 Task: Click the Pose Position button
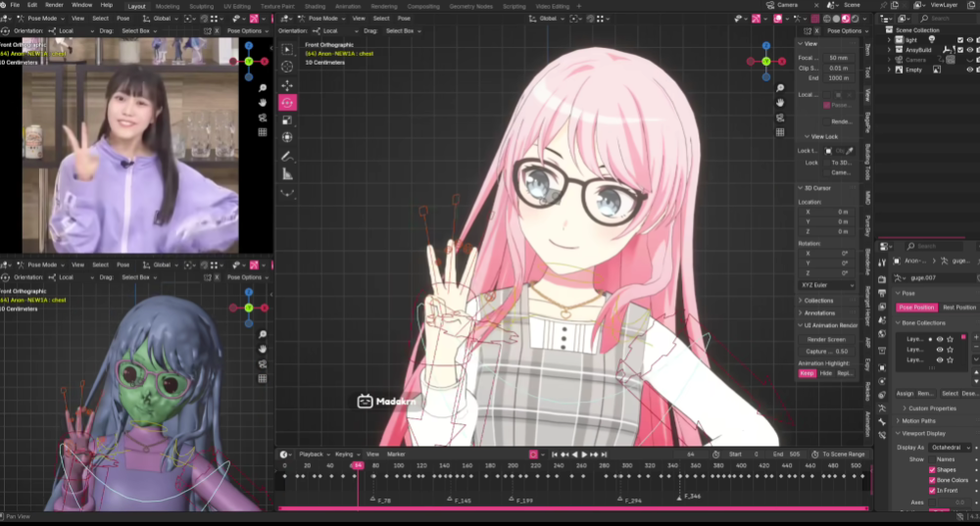916,308
